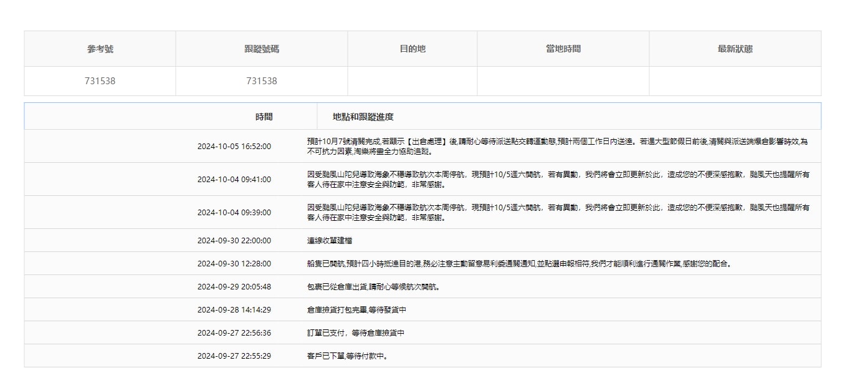Click '倉庫撿貨打包完畢,等待發貨中' entry
Screen dimensions: 868x383
tap(357, 310)
